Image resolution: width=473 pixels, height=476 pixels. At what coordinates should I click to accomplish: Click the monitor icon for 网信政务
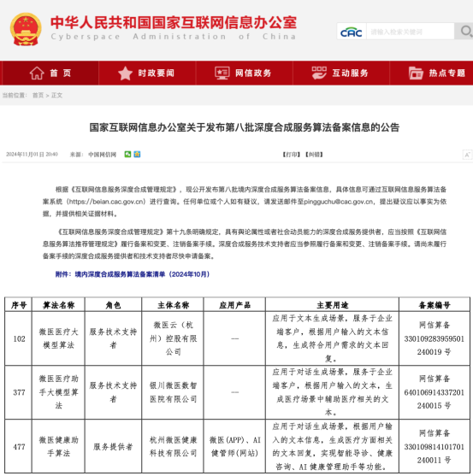click(222, 73)
